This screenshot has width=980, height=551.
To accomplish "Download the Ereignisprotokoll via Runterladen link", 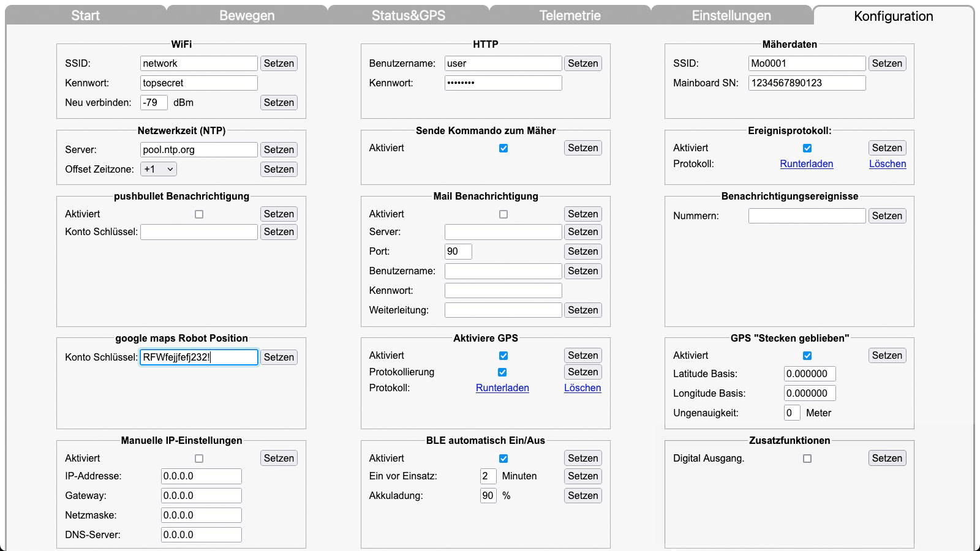I will click(x=806, y=164).
